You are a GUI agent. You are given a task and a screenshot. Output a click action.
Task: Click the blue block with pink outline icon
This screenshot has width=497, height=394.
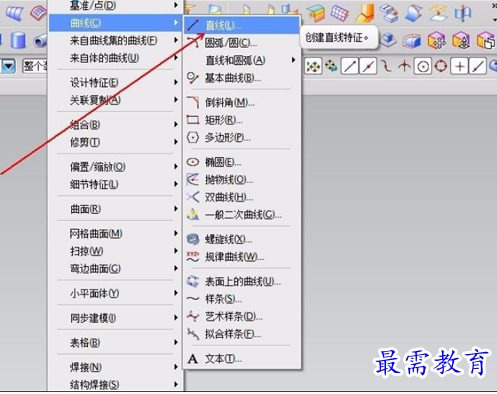[413, 41]
